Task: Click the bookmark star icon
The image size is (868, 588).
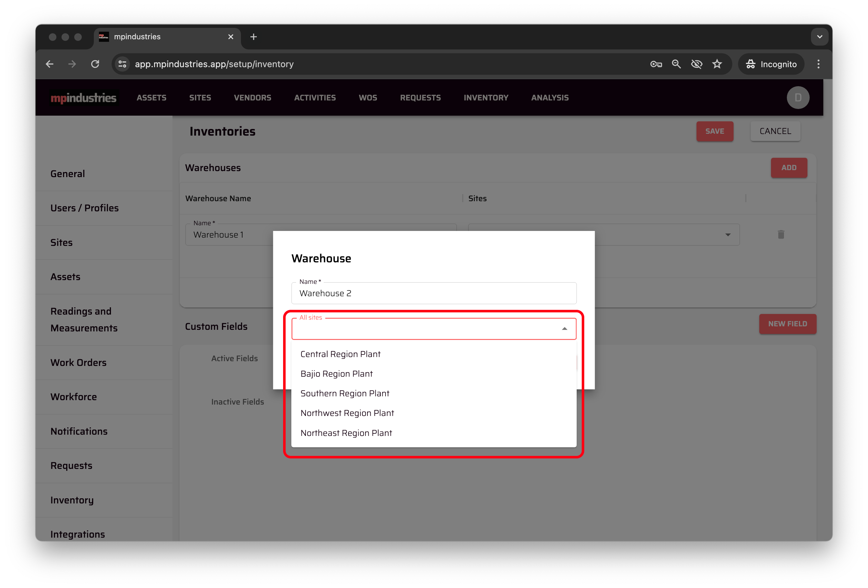Action: tap(717, 64)
